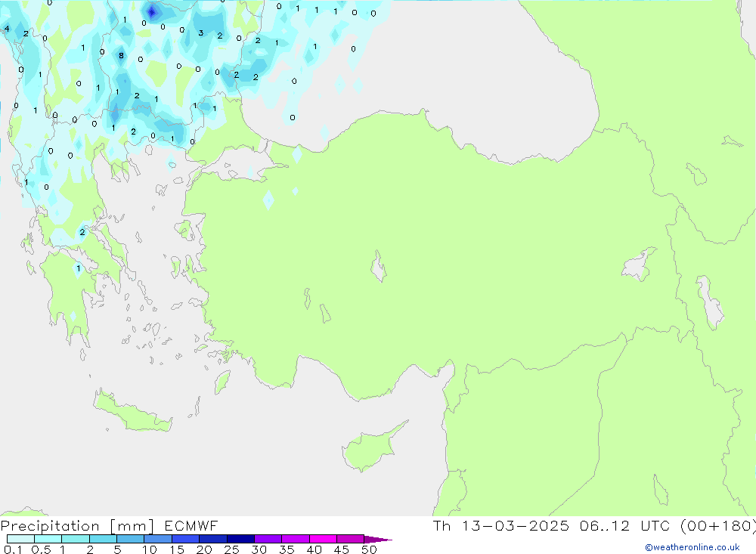
Task: Click the 30–35 mm violet legend swatch
Action: [x=268, y=539]
